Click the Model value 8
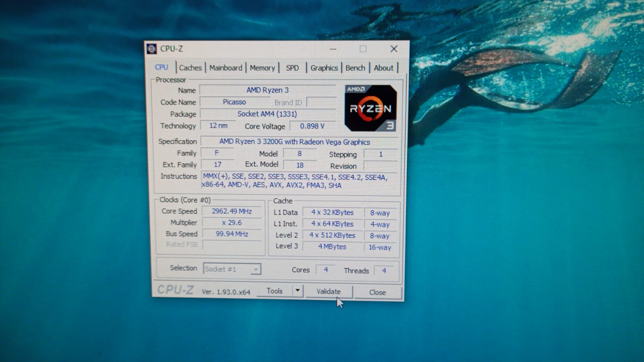The width and height of the screenshot is (644, 362). click(300, 153)
